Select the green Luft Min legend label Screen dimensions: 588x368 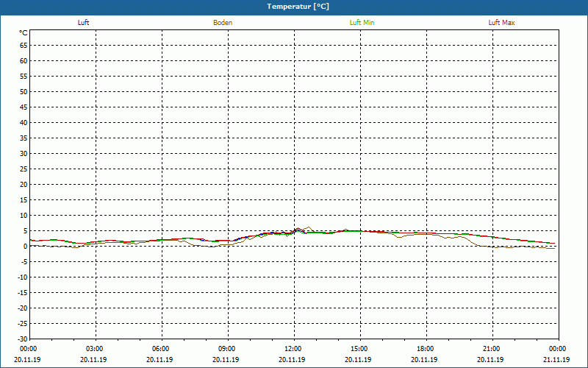(362, 23)
